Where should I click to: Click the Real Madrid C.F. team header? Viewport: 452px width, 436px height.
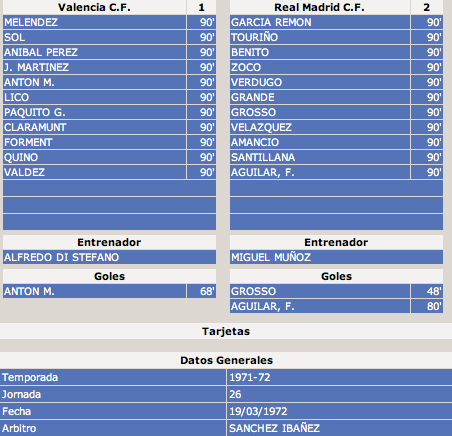[x=320, y=7]
